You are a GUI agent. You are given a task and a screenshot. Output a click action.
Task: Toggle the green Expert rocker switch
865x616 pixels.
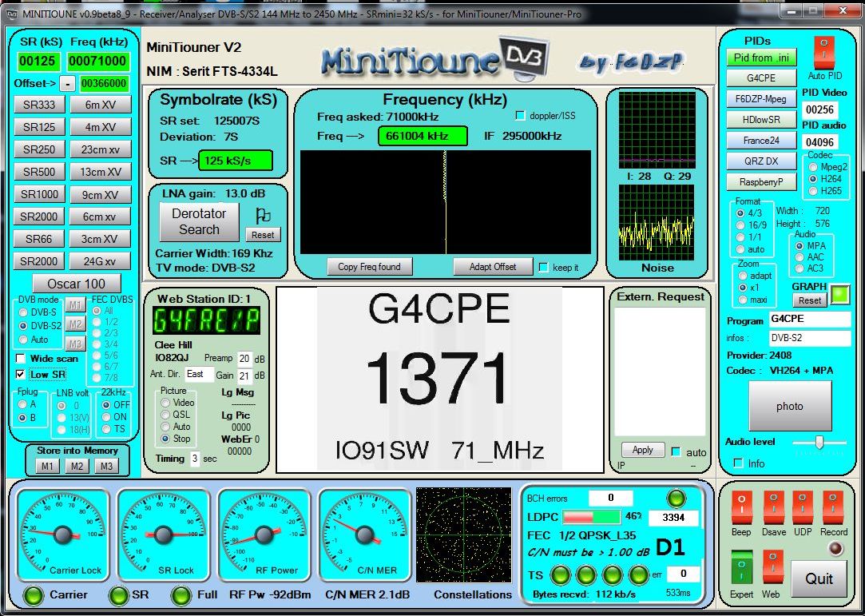point(741,567)
